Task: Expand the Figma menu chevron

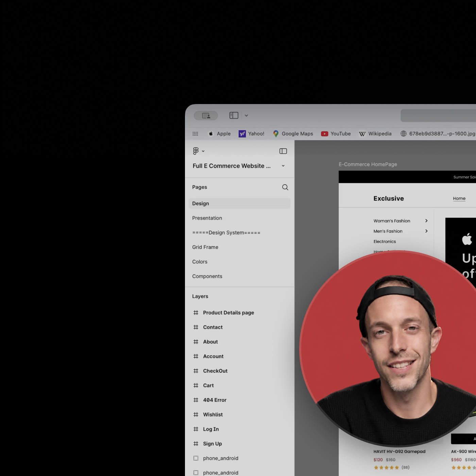Action: [203, 151]
